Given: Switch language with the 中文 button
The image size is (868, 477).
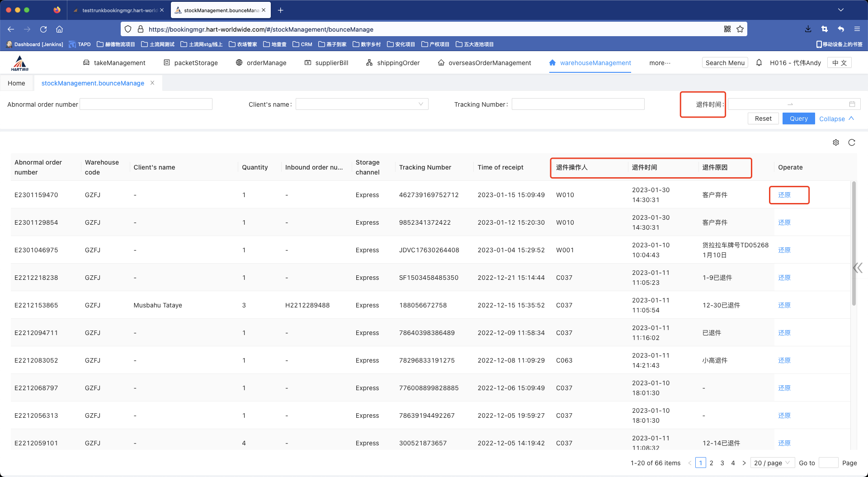Looking at the screenshot, I should 840,63.
